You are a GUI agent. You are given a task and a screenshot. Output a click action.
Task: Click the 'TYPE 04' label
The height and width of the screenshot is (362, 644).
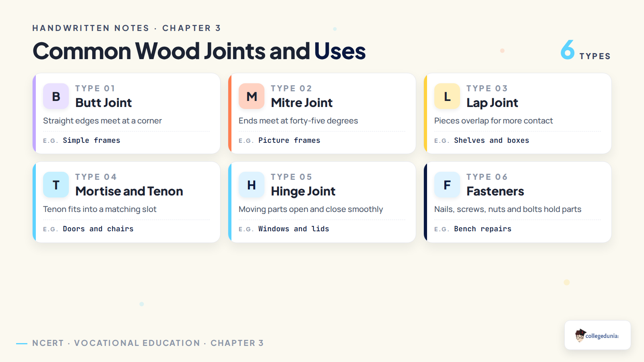(96, 177)
